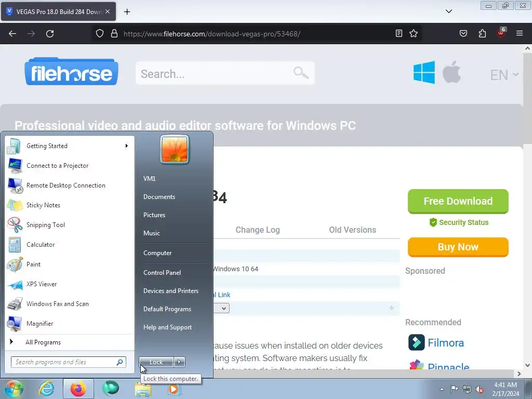
Task: Show hidden tray icons
Action: pyautogui.click(x=442, y=389)
